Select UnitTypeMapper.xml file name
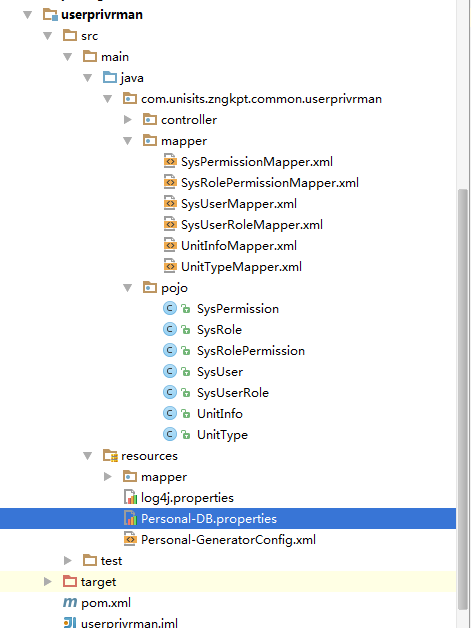 [x=241, y=267]
